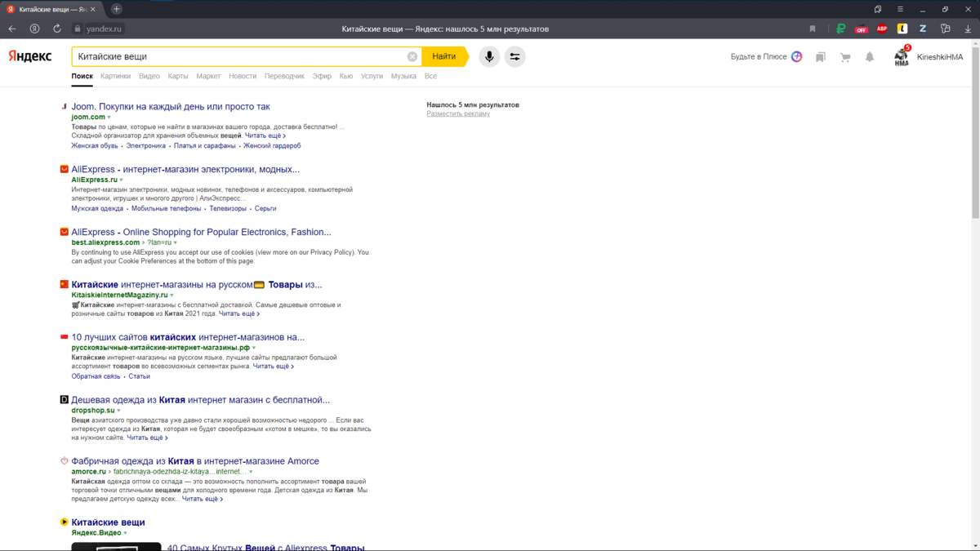Expand the dropdown arrow beside AliExpress.ru
This screenshot has height=551, width=980.
(122, 180)
